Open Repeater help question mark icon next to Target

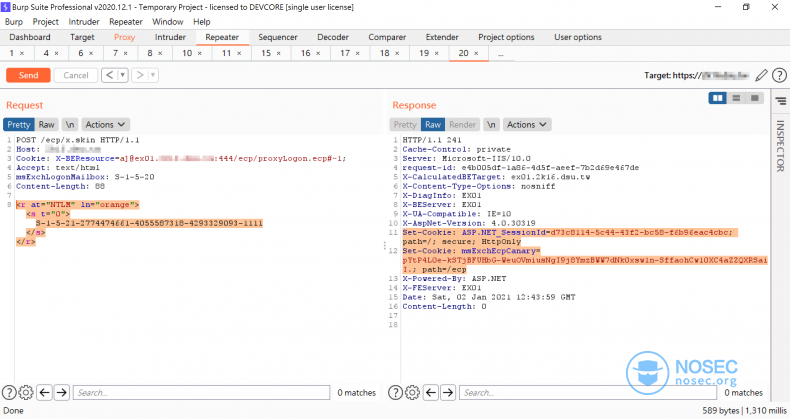tap(779, 76)
